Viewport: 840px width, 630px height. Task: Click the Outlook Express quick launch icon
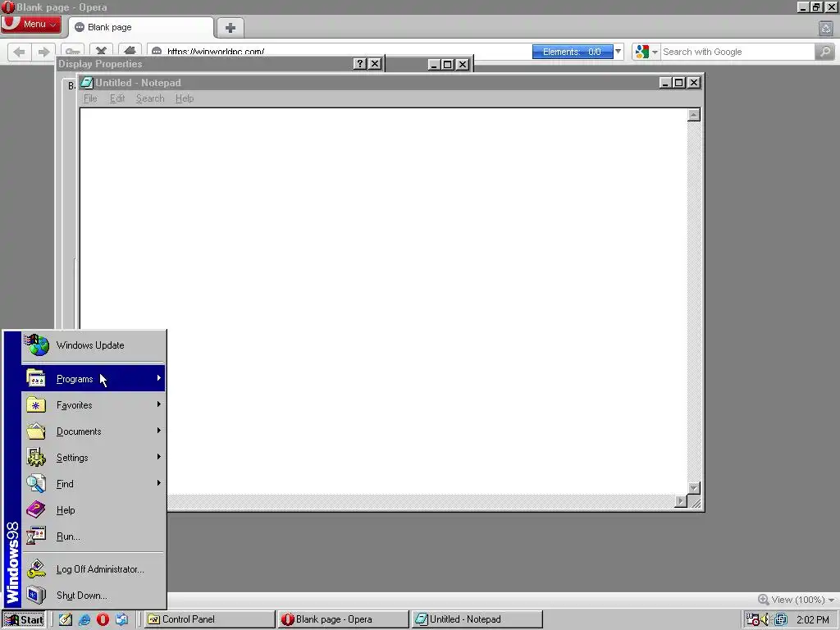pyautogui.click(x=121, y=619)
